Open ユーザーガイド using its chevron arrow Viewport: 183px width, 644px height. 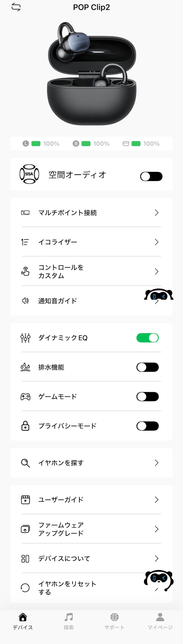(x=157, y=500)
